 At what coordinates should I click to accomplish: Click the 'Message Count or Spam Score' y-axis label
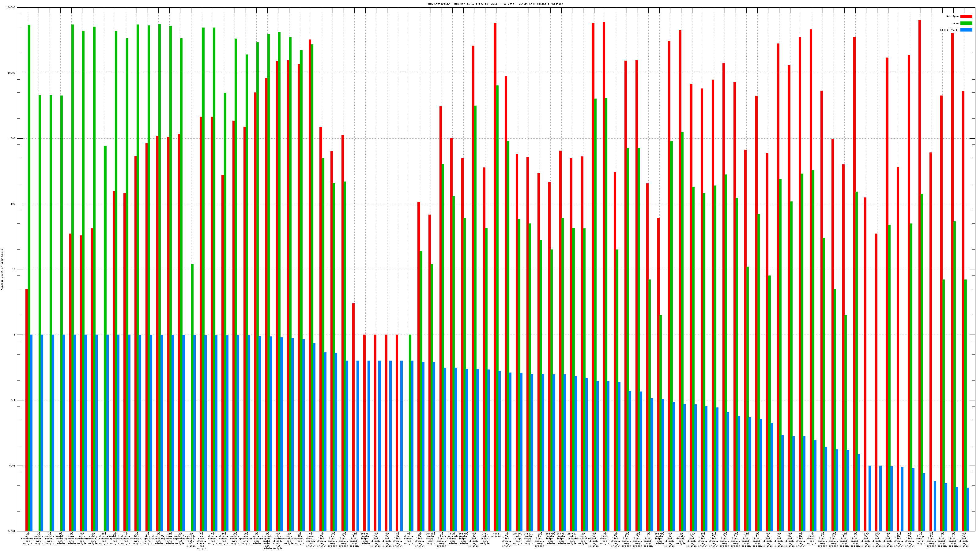point(2,270)
